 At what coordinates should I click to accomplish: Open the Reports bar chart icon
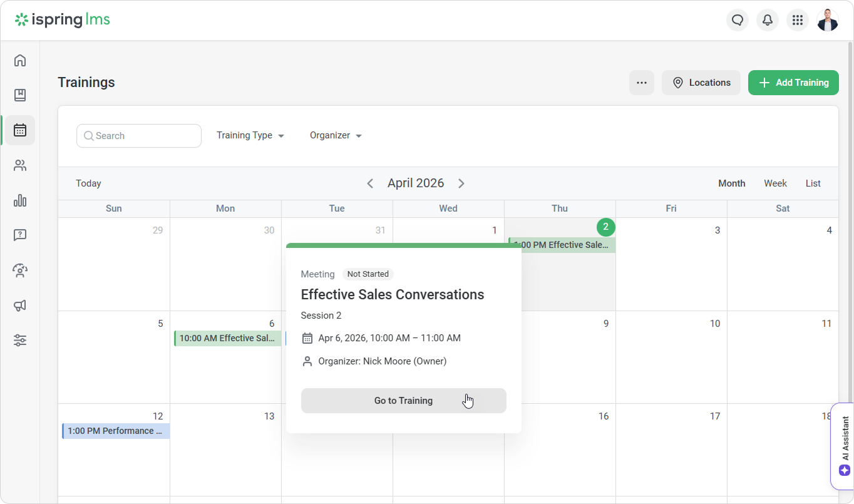point(20,200)
